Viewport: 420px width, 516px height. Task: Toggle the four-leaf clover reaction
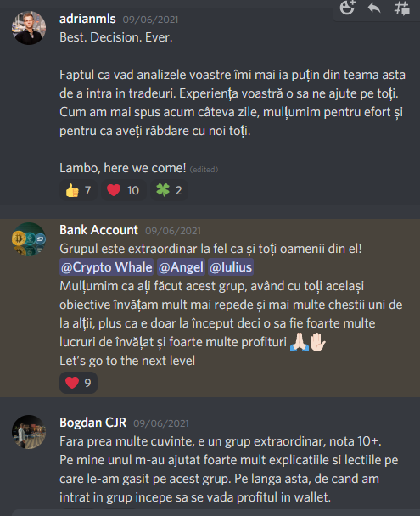pyautogui.click(x=169, y=190)
